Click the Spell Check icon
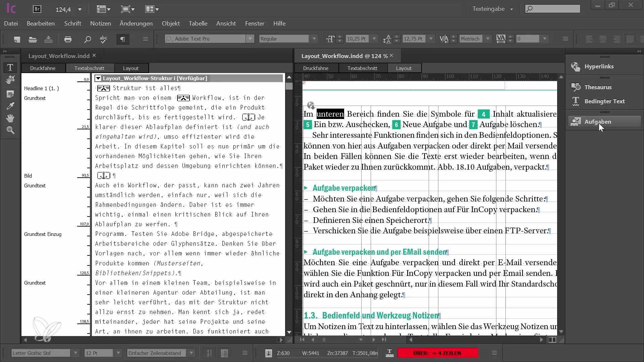 coord(103,40)
